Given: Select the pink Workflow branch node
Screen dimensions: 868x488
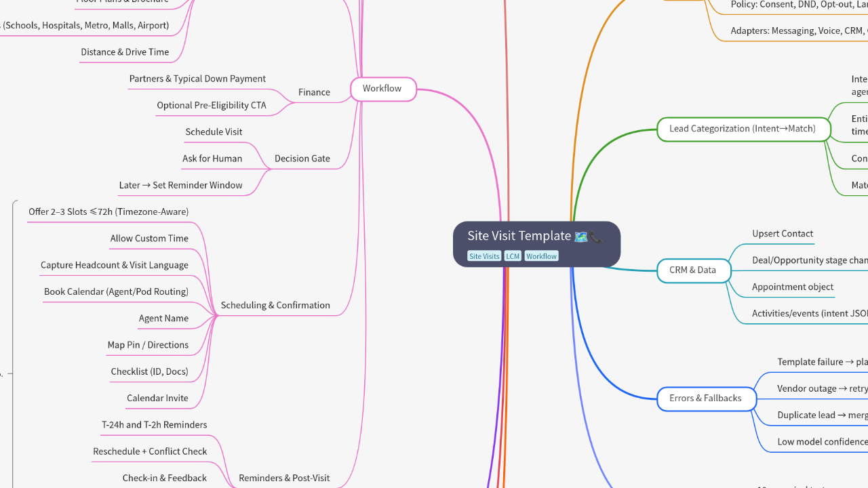Looking at the screenshot, I should click(x=383, y=89).
